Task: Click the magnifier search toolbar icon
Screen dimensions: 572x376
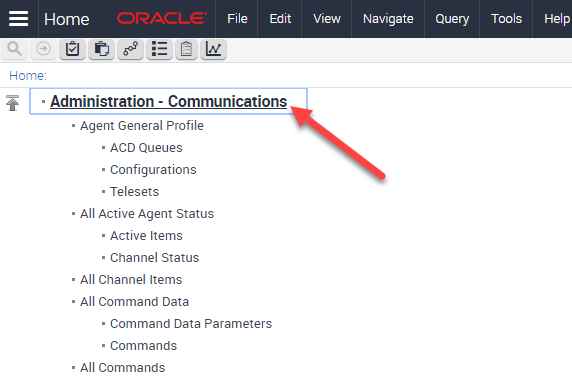Action: [x=15, y=49]
